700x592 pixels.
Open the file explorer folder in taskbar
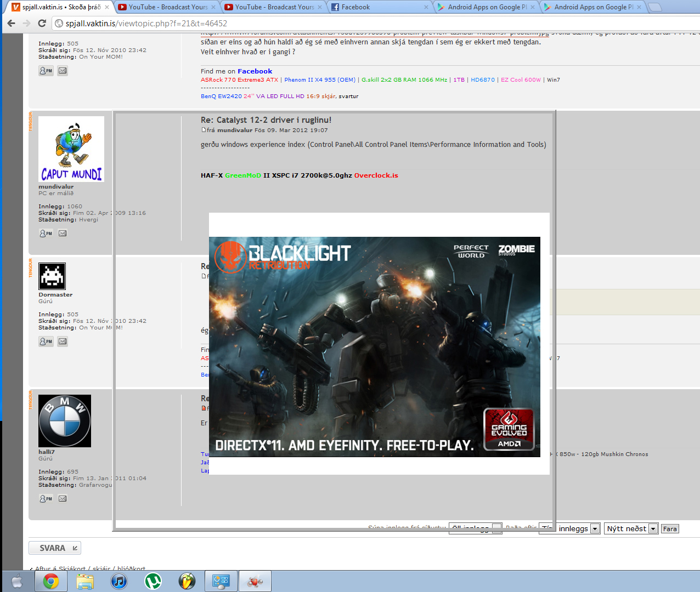[85, 581]
